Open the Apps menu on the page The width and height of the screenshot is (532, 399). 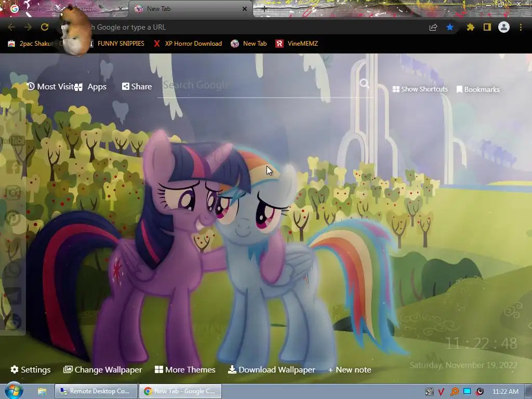click(x=90, y=87)
